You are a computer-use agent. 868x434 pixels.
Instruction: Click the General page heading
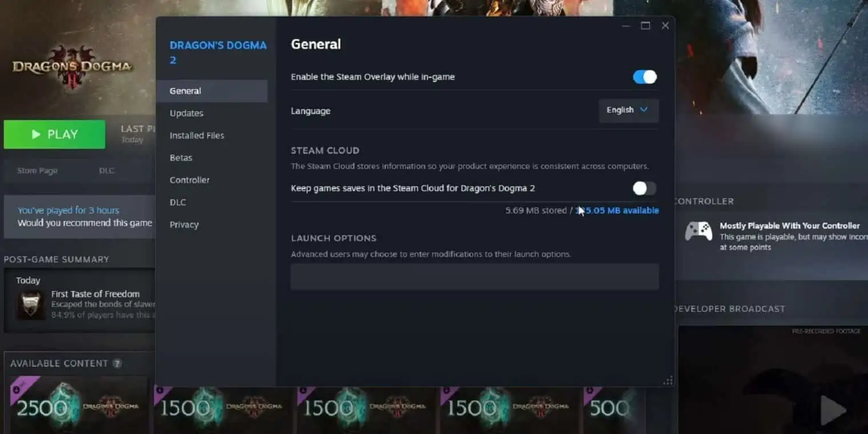316,44
